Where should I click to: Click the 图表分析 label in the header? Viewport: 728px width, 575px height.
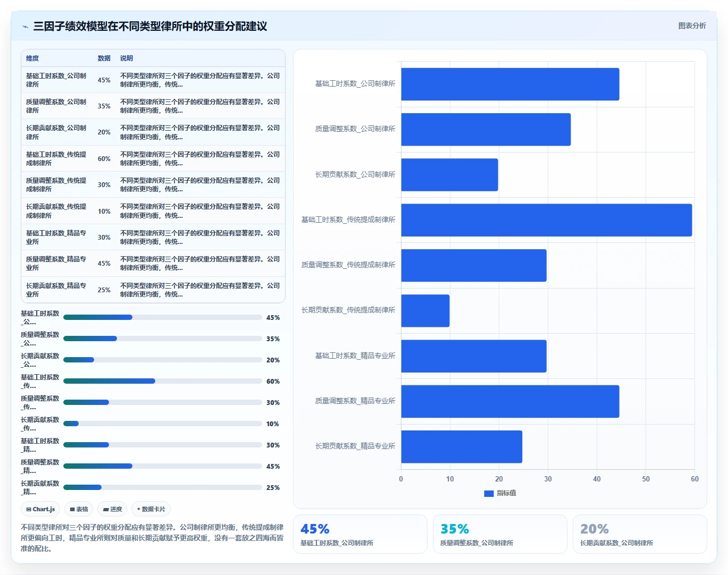pos(692,26)
